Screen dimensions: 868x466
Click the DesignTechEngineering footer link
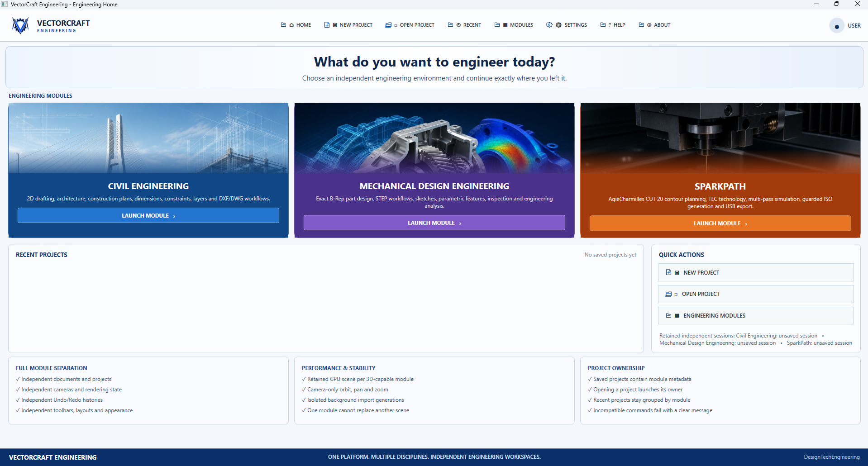(x=831, y=457)
